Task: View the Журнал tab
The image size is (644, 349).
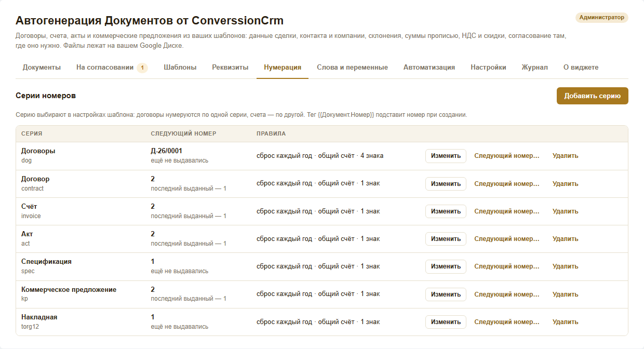Action: click(535, 68)
